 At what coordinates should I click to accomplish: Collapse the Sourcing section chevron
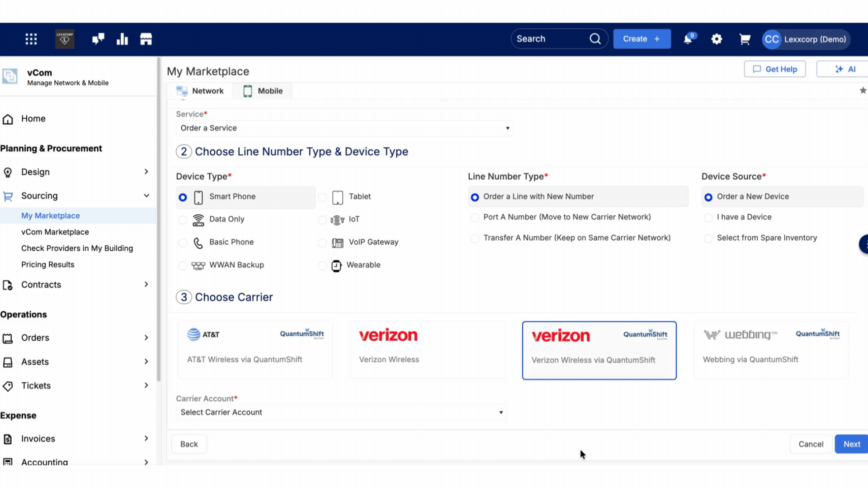click(x=146, y=196)
